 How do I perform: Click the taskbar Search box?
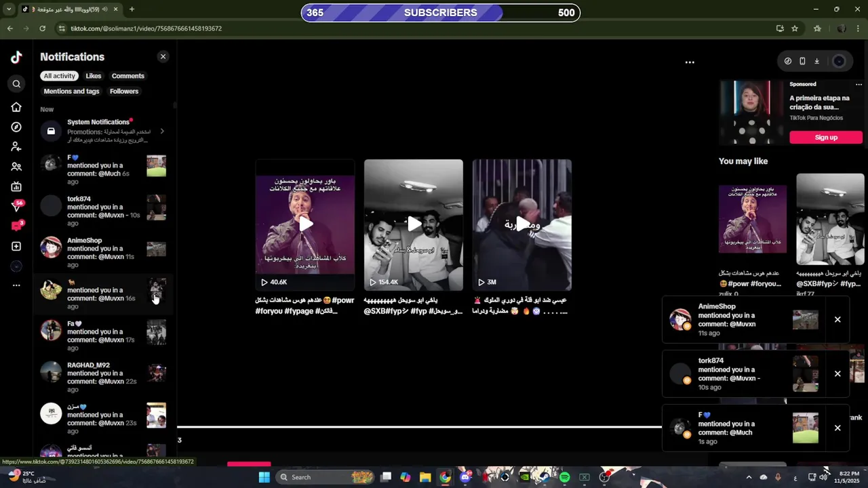(326, 477)
